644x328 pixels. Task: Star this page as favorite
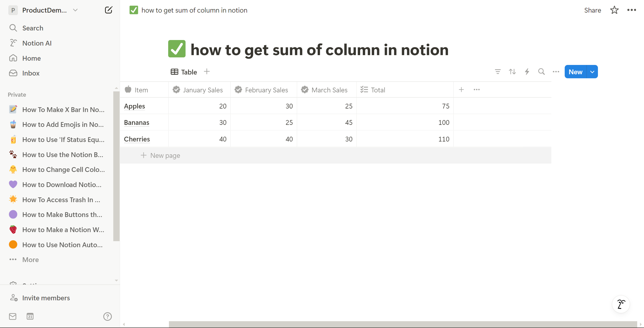[614, 10]
